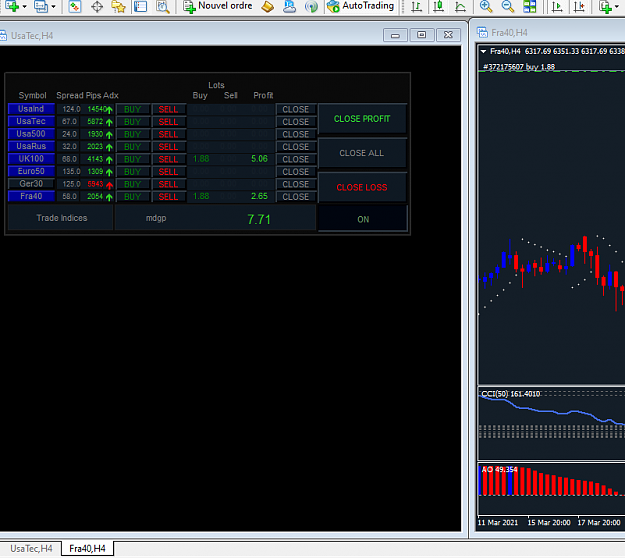Image resolution: width=625 pixels, height=558 pixels.
Task: Select the Euro50 symbol button
Action: click(x=31, y=171)
